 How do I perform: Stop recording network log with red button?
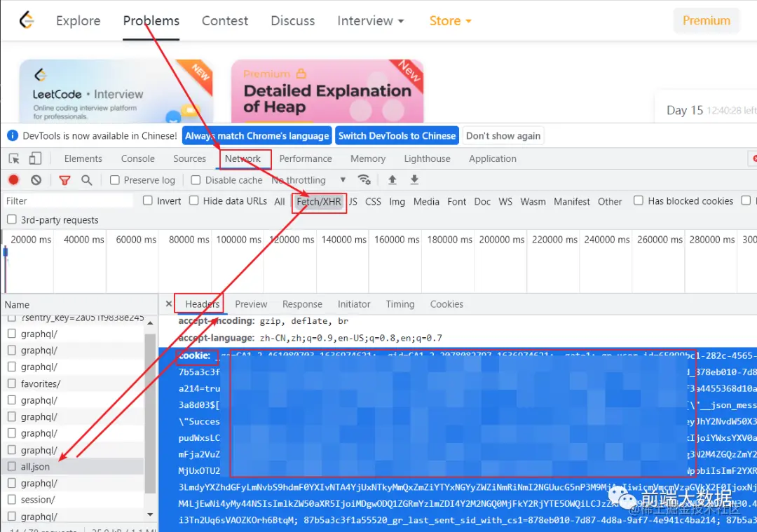click(13, 180)
